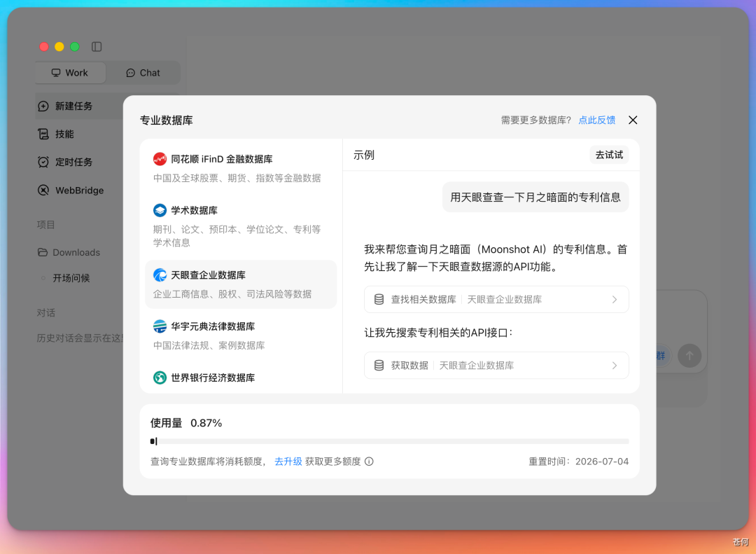Select 华宇元典法律数据库 entry
The height and width of the screenshot is (554, 756).
241,335
